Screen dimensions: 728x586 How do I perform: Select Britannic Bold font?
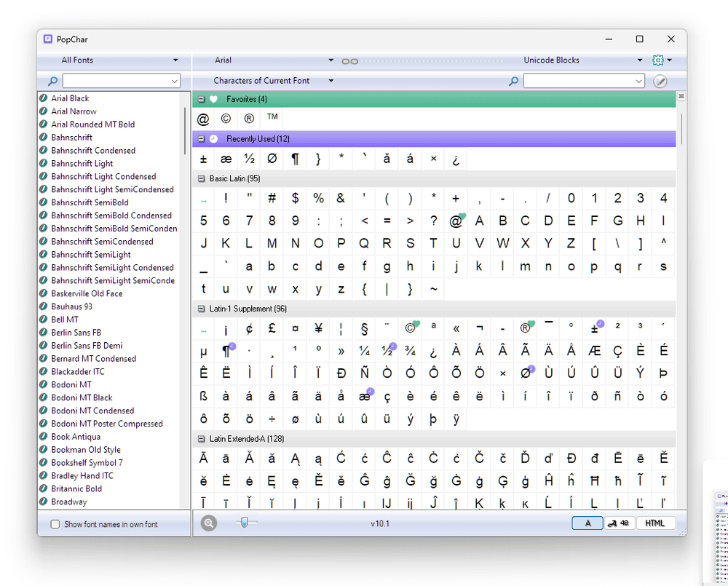click(x=76, y=488)
